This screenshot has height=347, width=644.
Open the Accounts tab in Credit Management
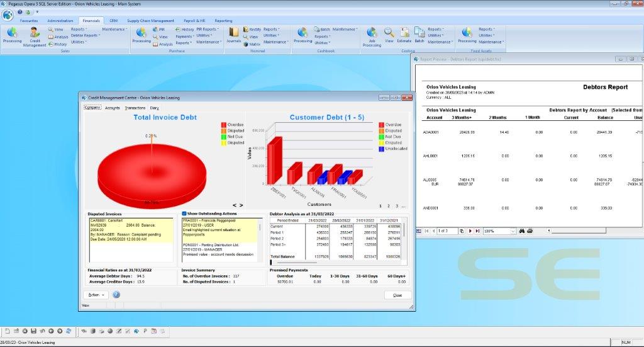click(113, 108)
